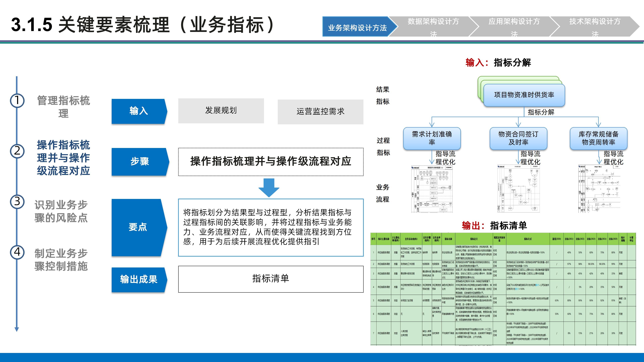
Task: Click the 指标公式 table column header
Action: [528, 239]
